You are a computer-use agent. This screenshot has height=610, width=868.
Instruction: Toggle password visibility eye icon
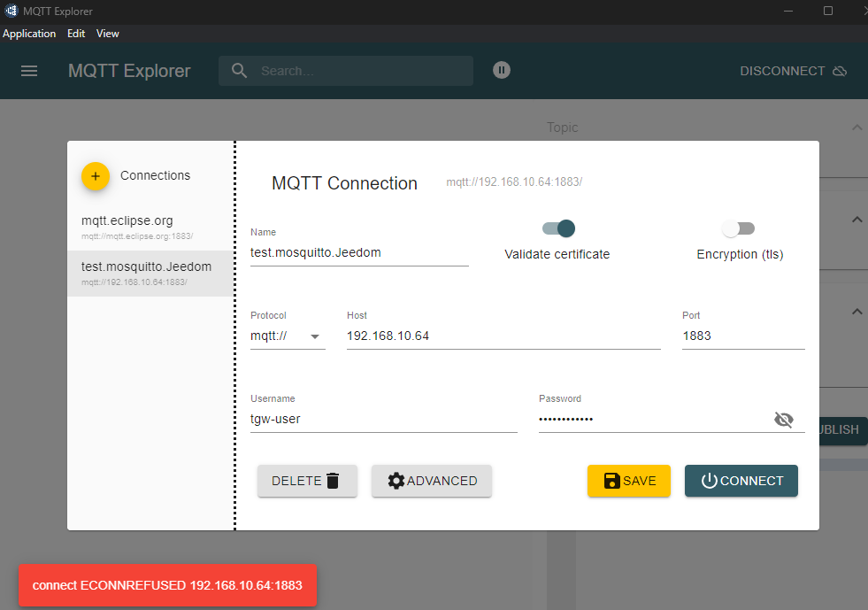pyautogui.click(x=784, y=420)
